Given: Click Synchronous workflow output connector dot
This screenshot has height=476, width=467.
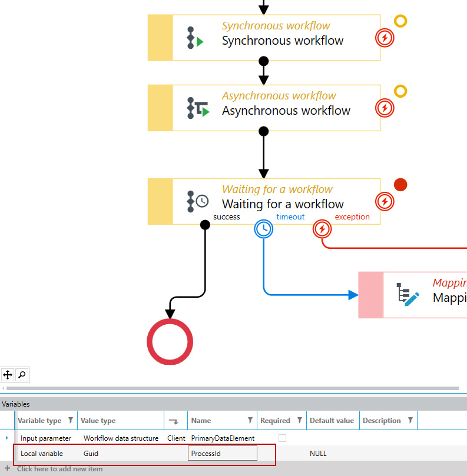Looking at the screenshot, I should tap(263, 61).
